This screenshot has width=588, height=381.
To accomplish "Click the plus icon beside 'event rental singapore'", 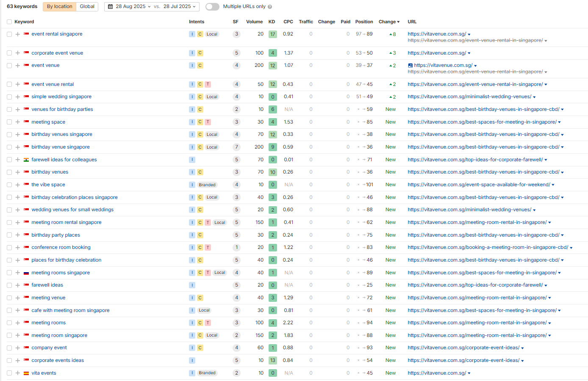I will (x=18, y=34).
